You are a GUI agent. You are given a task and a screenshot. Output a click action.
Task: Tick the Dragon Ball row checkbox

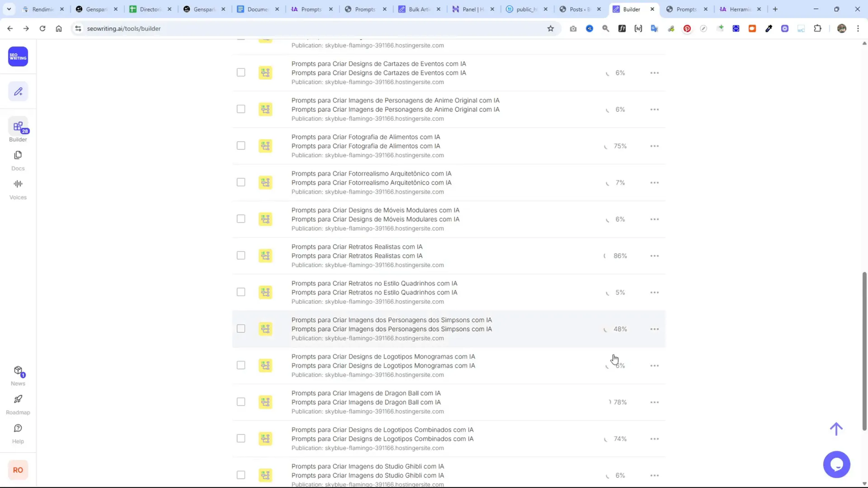pos(241,402)
